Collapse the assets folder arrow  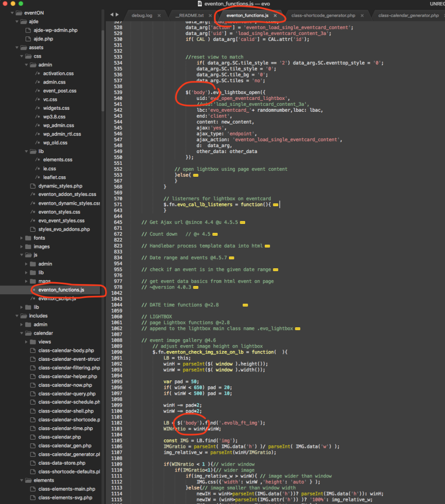(x=17, y=48)
